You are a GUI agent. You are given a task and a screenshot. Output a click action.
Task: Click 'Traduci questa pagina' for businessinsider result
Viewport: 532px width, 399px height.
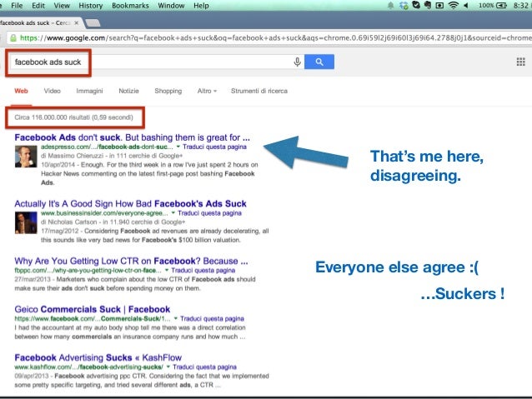209,213
